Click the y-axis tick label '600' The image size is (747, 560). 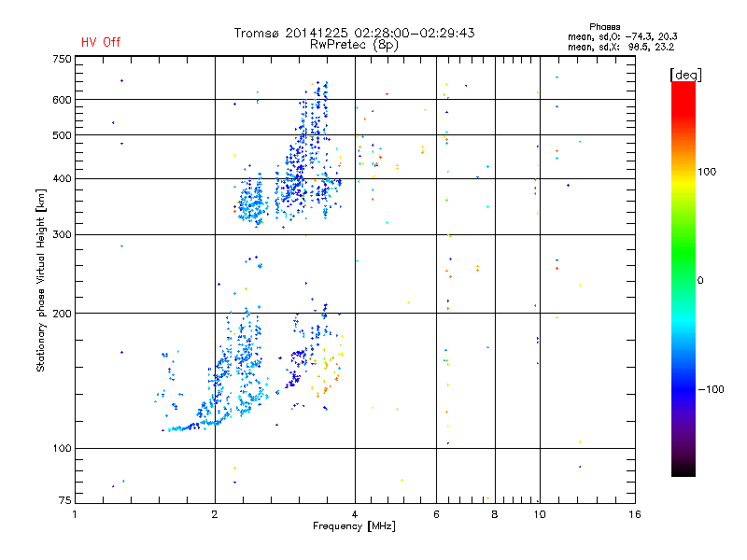click(62, 100)
